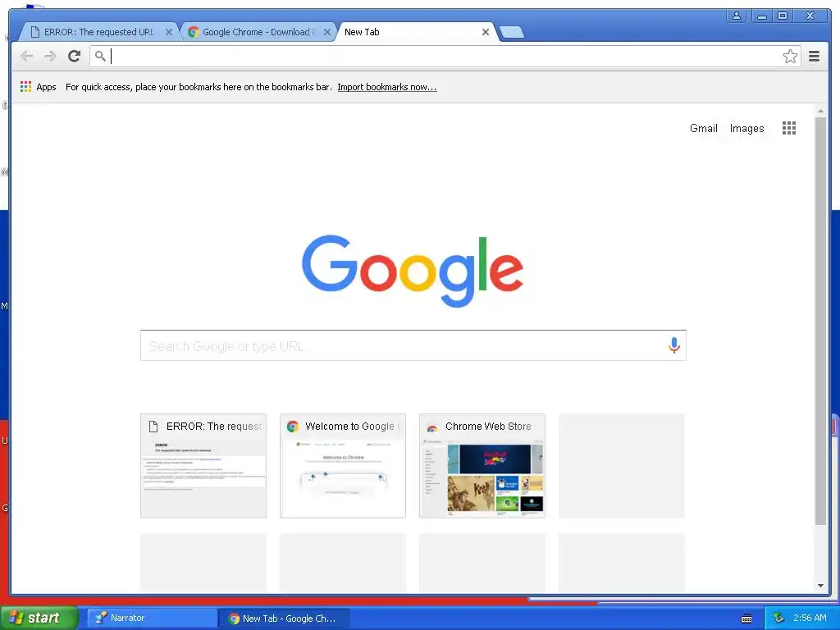840x630 pixels.
Task: Close the ERROR requested URL tab
Action: click(169, 32)
